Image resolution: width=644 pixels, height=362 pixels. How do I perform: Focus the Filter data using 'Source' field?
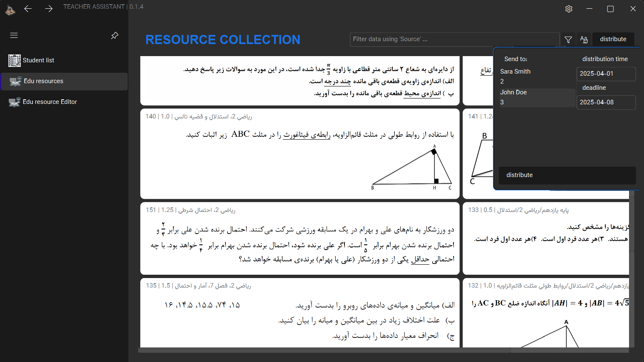click(x=455, y=39)
